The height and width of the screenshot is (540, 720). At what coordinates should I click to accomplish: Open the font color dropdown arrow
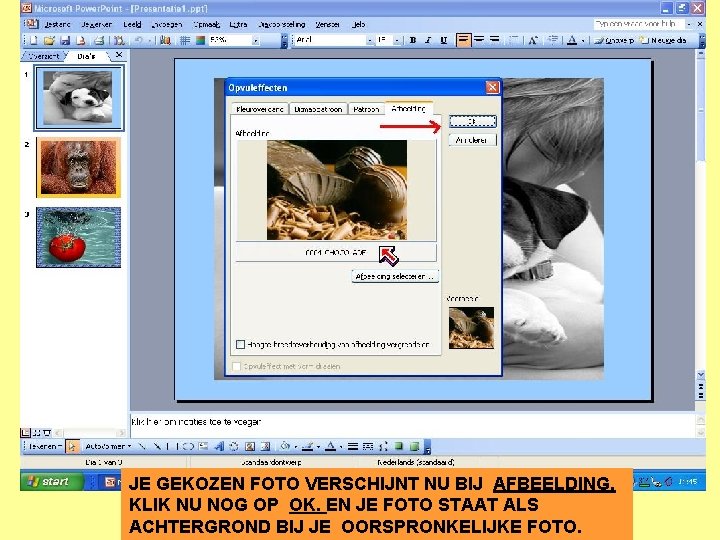point(583,40)
